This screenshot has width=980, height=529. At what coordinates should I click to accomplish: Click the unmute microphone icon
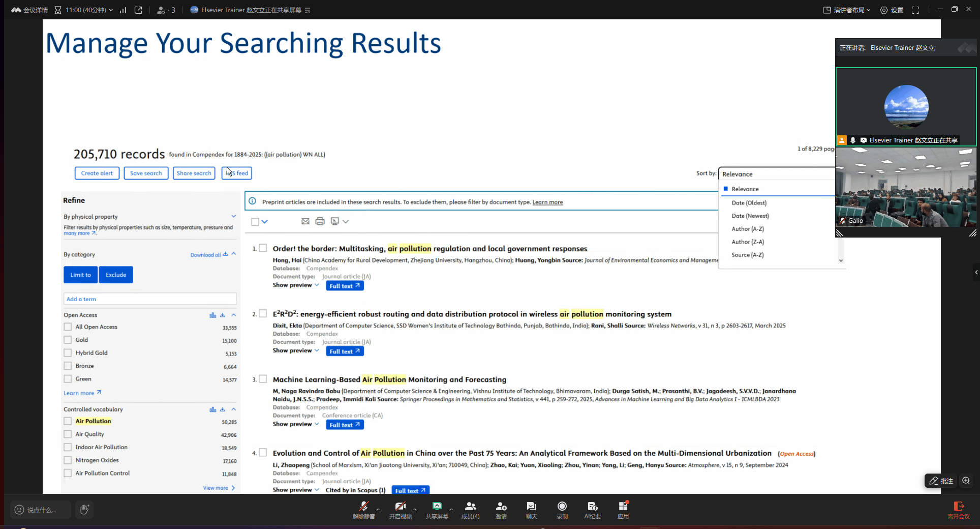(x=363, y=507)
